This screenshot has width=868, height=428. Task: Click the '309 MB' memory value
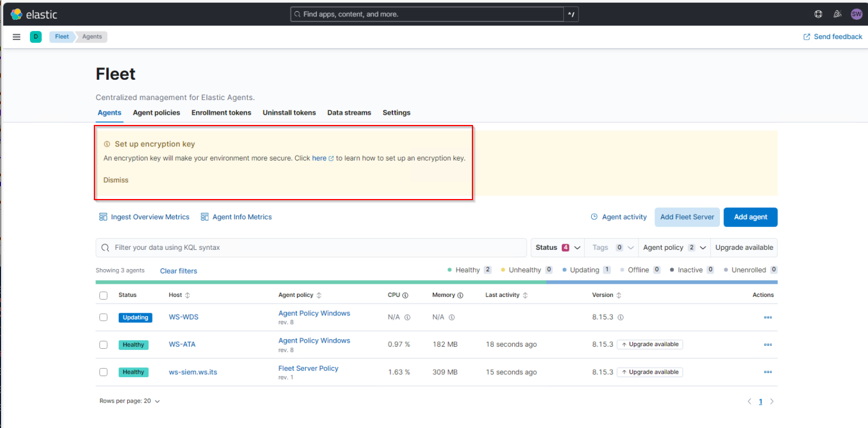click(x=445, y=372)
